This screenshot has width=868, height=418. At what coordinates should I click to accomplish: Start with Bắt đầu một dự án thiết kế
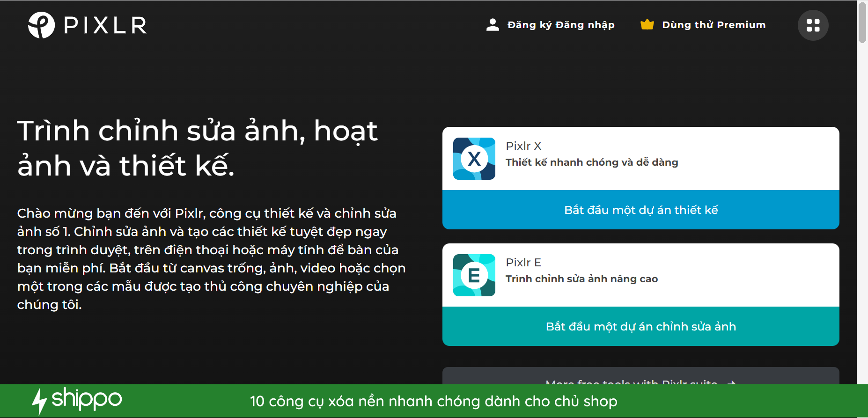click(x=641, y=210)
